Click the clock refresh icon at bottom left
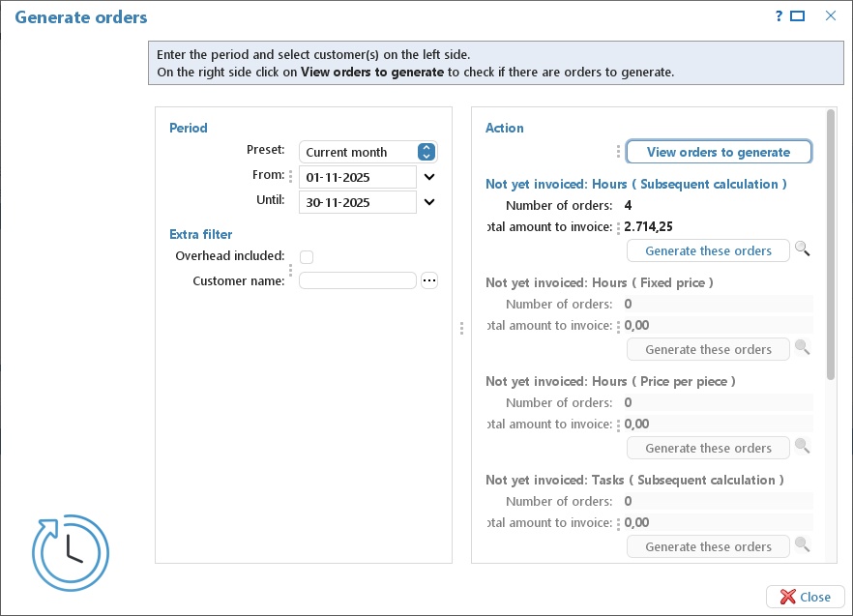853x616 pixels. tap(71, 552)
